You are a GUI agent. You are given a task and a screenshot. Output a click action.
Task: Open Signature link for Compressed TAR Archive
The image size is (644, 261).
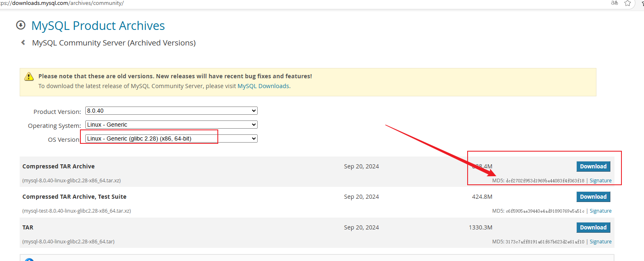point(601,181)
